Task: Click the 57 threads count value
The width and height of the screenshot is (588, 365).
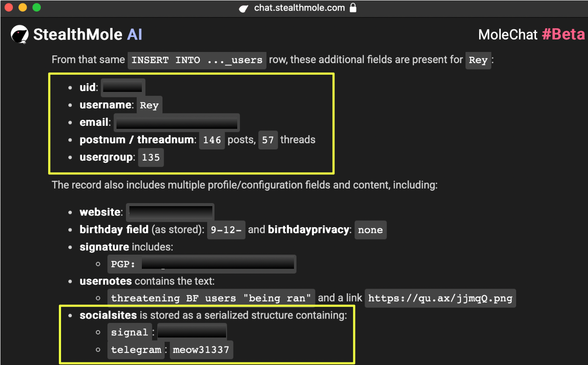Action: (x=268, y=140)
